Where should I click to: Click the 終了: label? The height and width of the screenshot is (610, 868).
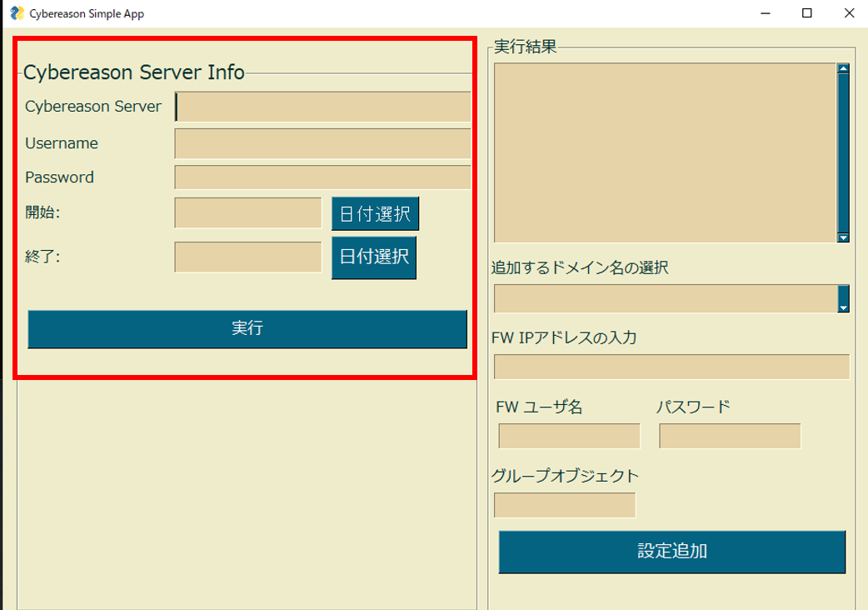(x=42, y=257)
